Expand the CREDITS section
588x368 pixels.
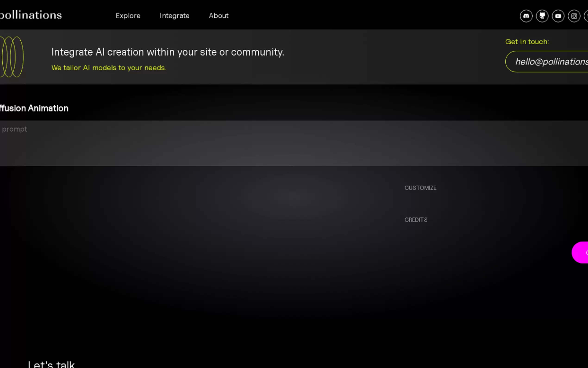416,220
